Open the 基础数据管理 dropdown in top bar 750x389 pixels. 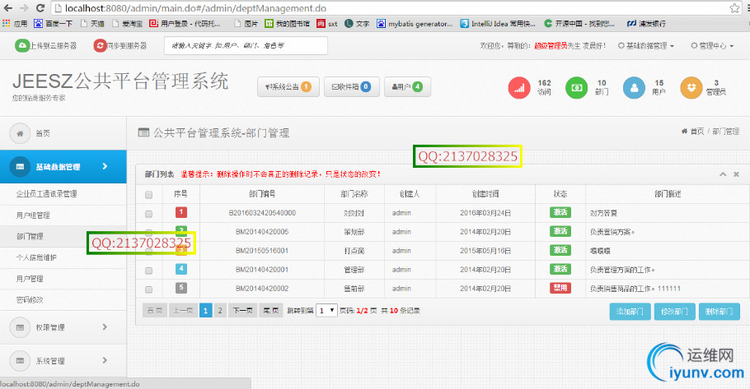coord(646,45)
